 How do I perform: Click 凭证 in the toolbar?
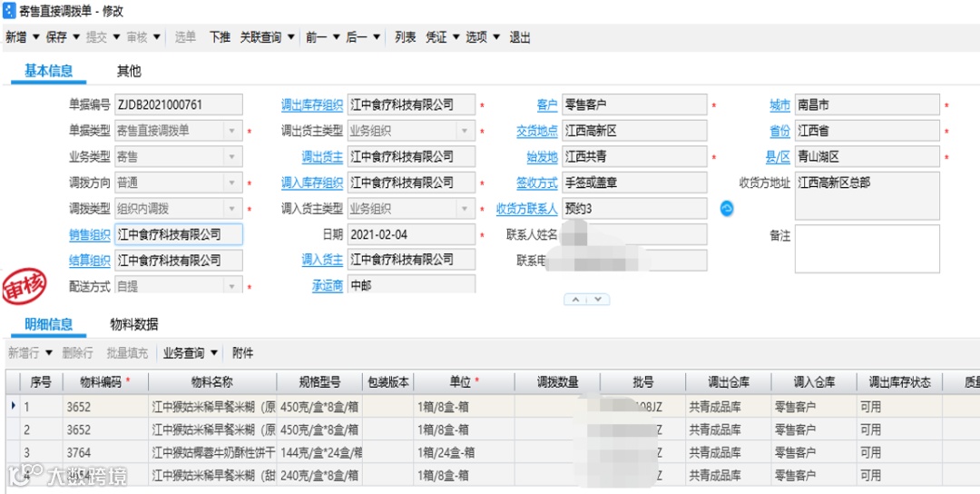(x=436, y=37)
